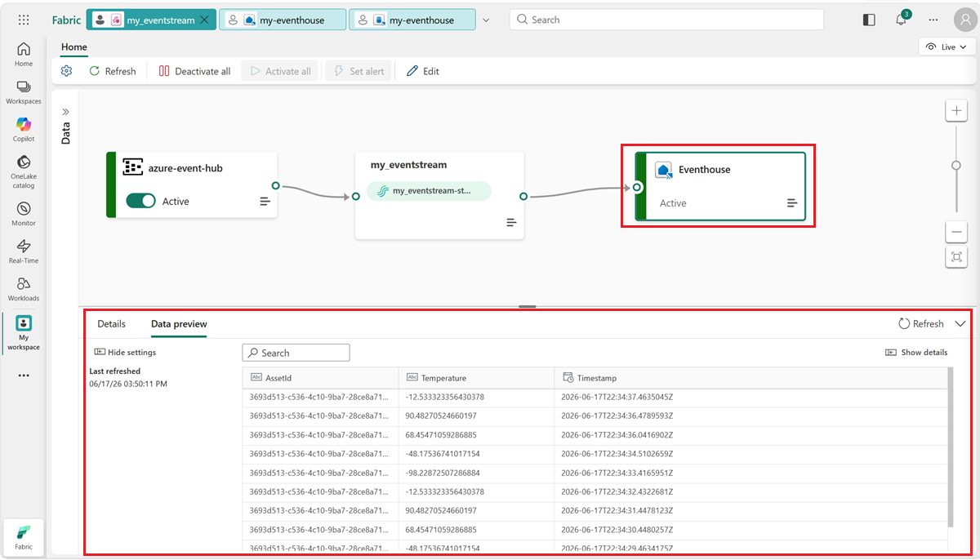Click the top Search box
The height and width of the screenshot is (560, 980).
click(666, 20)
